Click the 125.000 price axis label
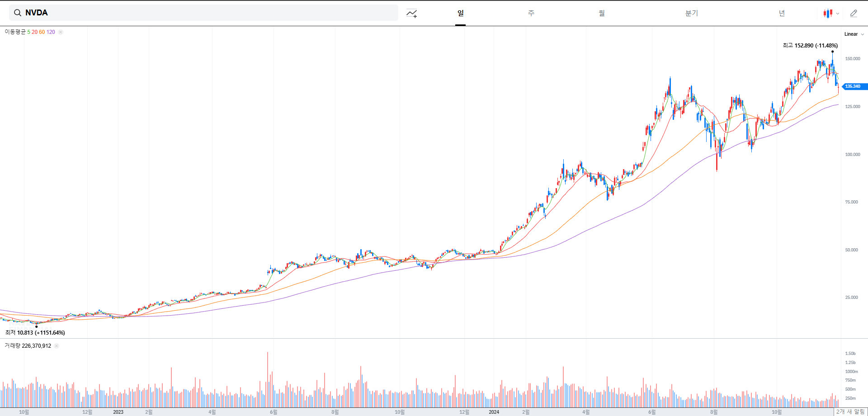This screenshot has height=416, width=868. pos(853,107)
